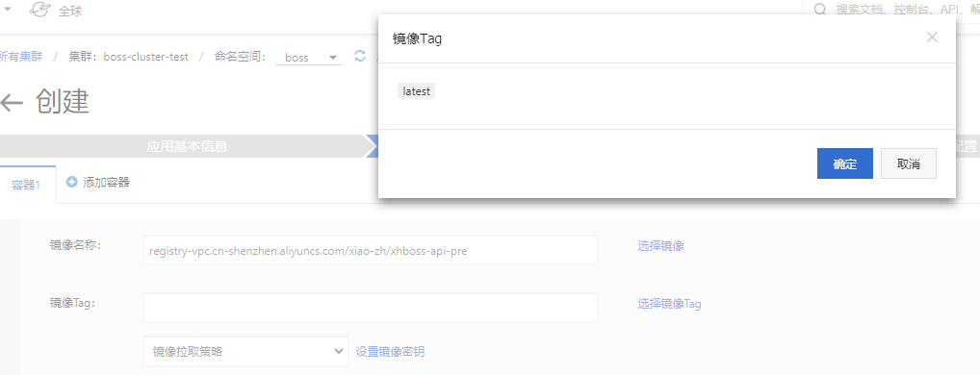Focus the 镜像名称 input field
The image size is (980, 375).
pyautogui.click(x=370, y=250)
